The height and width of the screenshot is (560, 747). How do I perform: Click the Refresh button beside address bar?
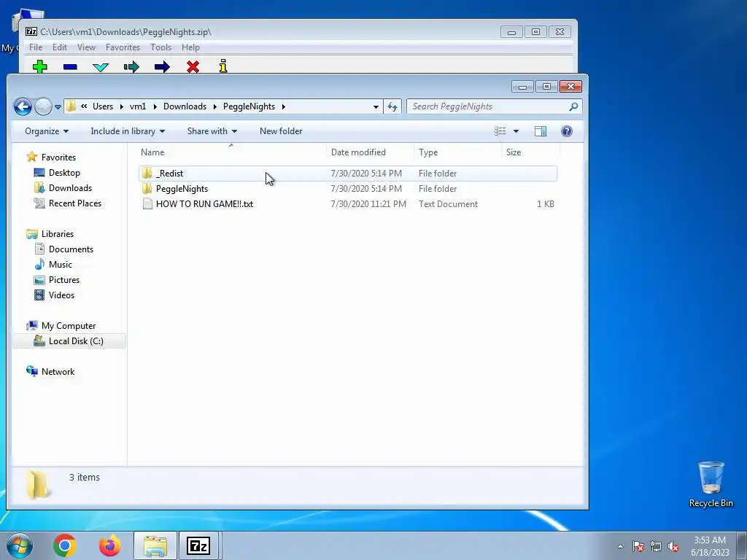(x=392, y=106)
